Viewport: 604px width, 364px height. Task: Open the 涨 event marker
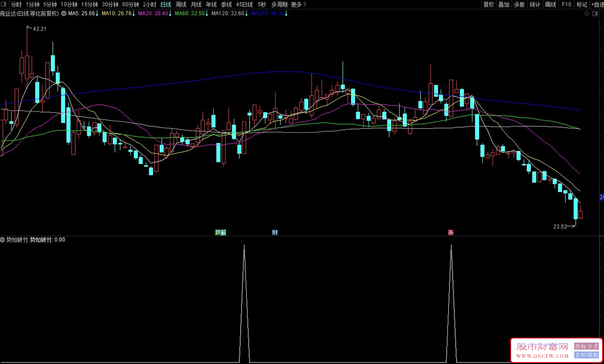[451, 233]
